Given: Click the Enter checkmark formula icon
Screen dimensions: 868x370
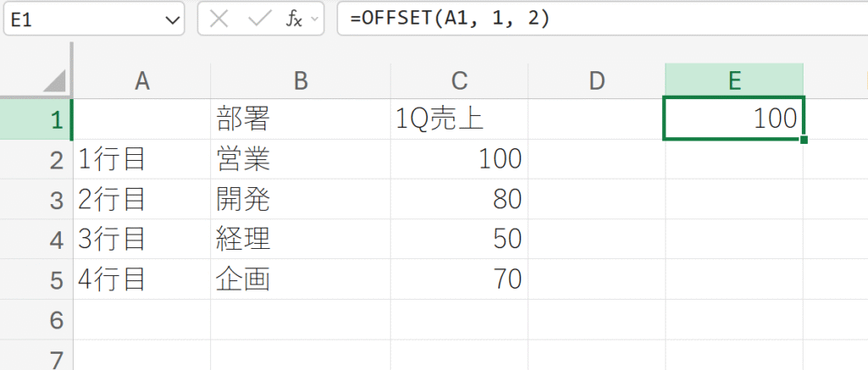Looking at the screenshot, I should tap(258, 18).
